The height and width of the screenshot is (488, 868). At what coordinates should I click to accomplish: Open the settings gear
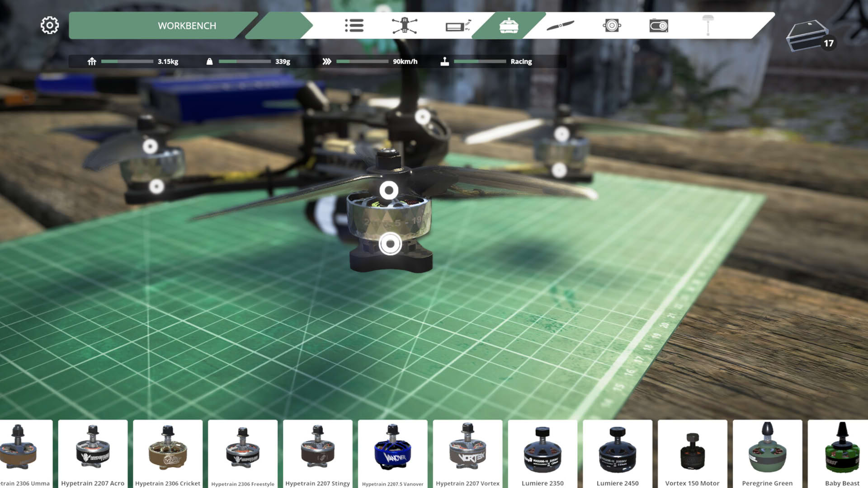point(50,25)
